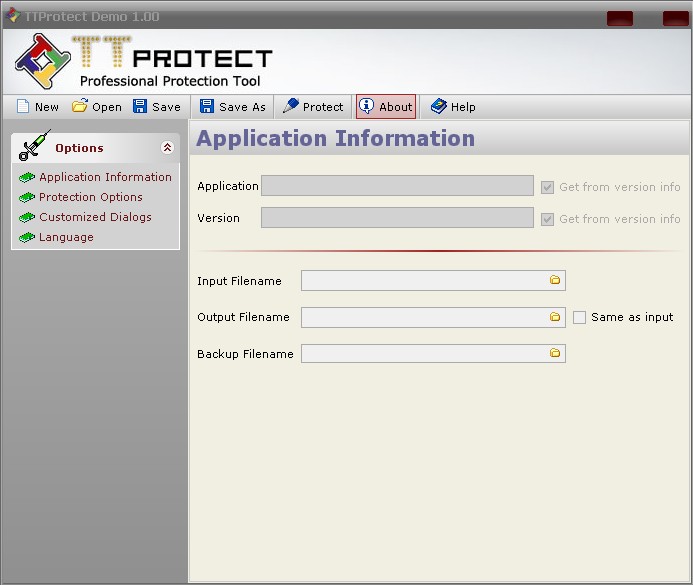This screenshot has height=585, width=693.
Task: Toggle Get from version info for Application
Action: [547, 187]
